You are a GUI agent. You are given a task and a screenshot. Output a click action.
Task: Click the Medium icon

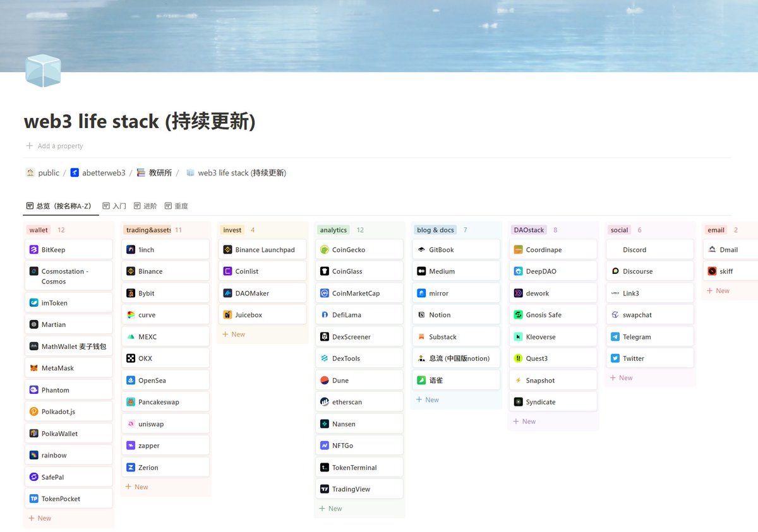click(421, 271)
